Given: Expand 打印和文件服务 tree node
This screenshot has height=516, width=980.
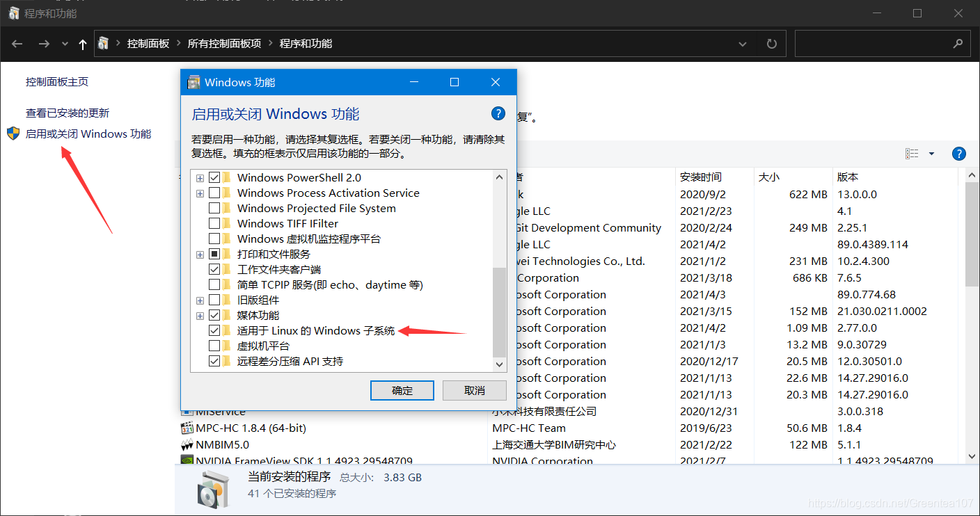Looking at the screenshot, I should point(200,254).
